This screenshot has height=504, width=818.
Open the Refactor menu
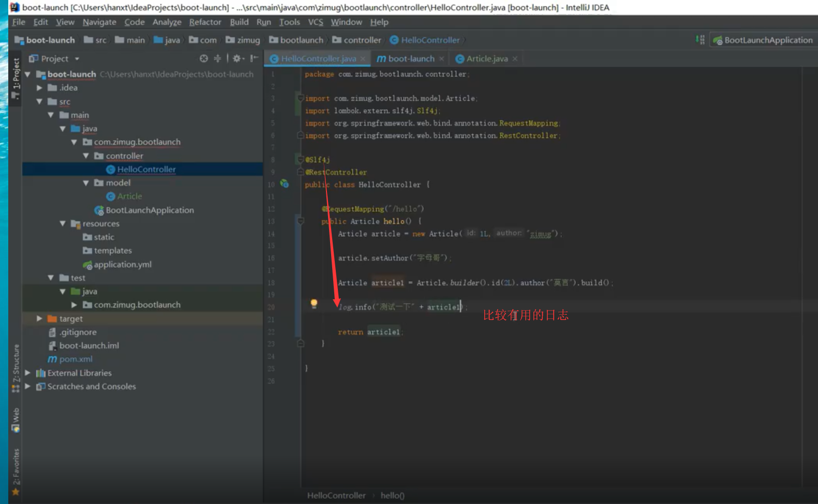tap(205, 22)
